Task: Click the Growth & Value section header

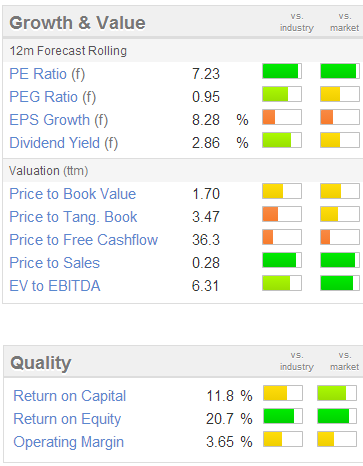Action: (x=77, y=23)
